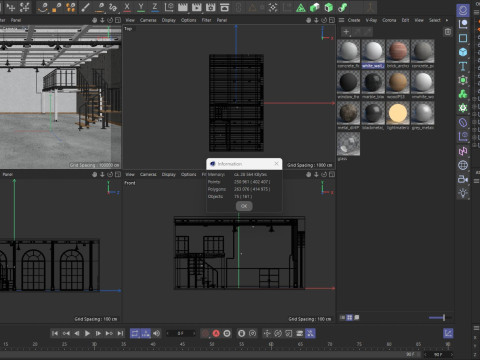Open the Cube primitive icon in sidebar

click(463, 52)
